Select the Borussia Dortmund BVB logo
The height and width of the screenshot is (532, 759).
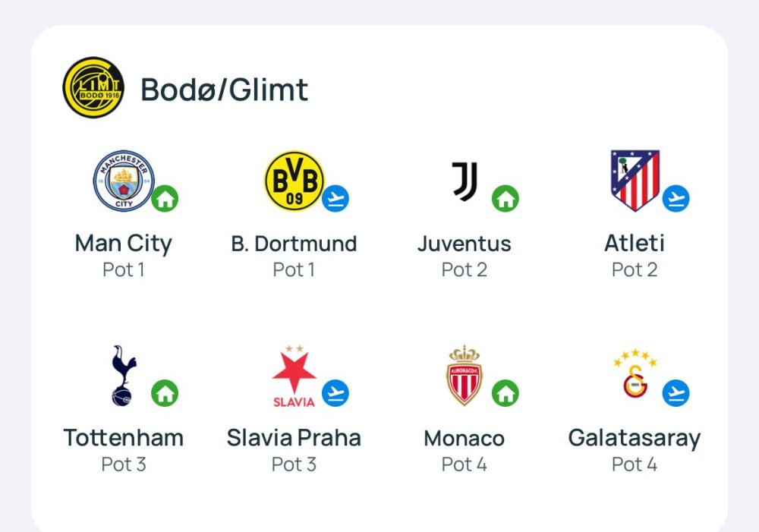click(294, 181)
